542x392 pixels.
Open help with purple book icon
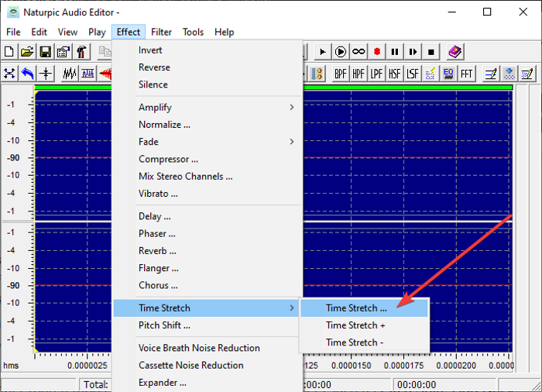[455, 52]
